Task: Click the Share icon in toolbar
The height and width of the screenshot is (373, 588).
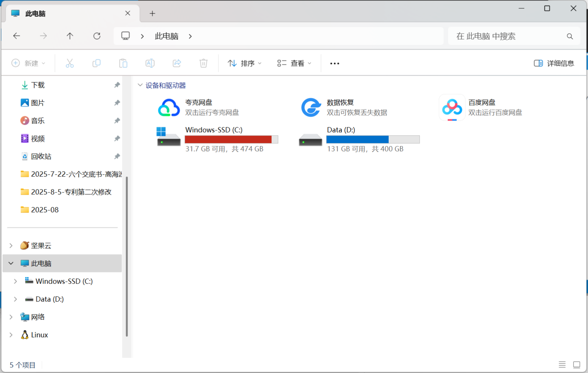Action: pos(177,63)
